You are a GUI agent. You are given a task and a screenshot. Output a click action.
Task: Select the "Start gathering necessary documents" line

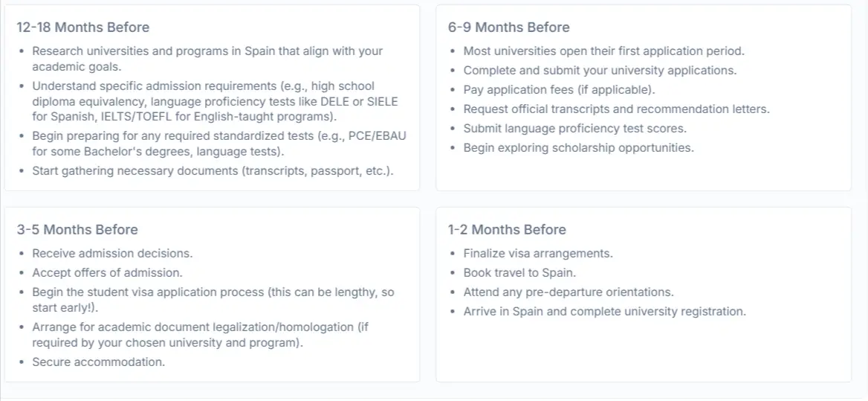coord(213,171)
